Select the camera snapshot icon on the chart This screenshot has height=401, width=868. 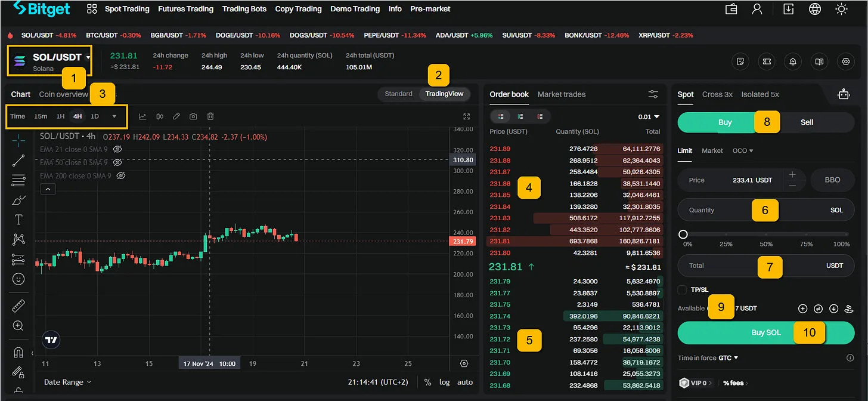pos(193,116)
